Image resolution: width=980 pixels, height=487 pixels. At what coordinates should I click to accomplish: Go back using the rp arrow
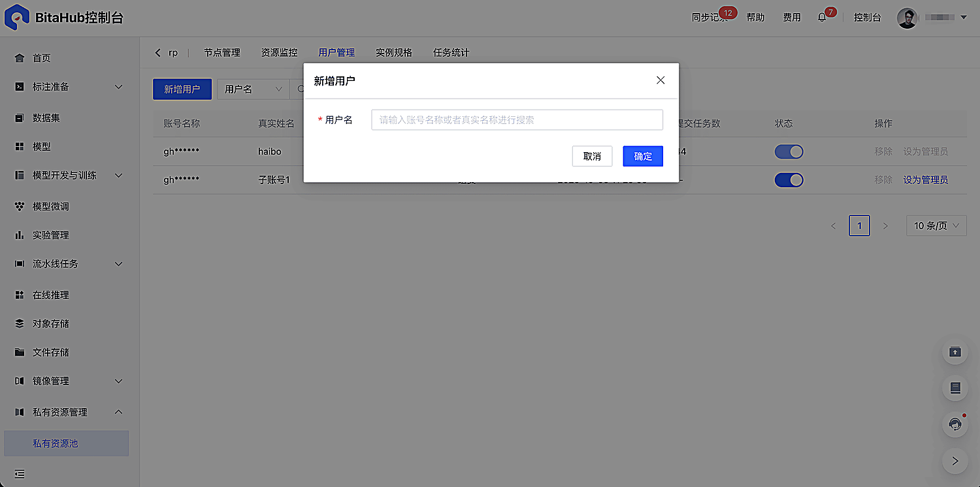pyautogui.click(x=158, y=53)
